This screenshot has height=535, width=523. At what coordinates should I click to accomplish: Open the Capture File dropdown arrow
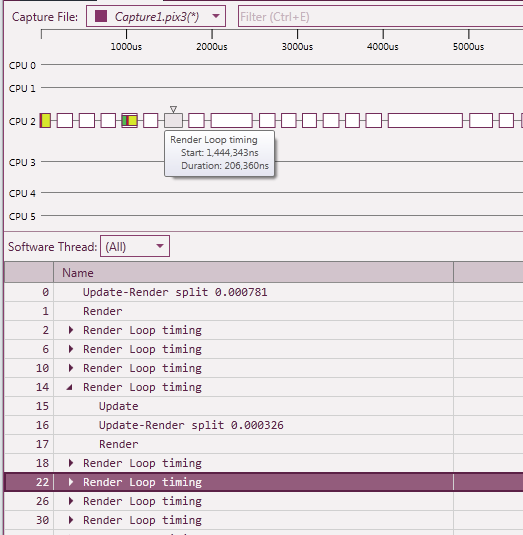[216, 16]
